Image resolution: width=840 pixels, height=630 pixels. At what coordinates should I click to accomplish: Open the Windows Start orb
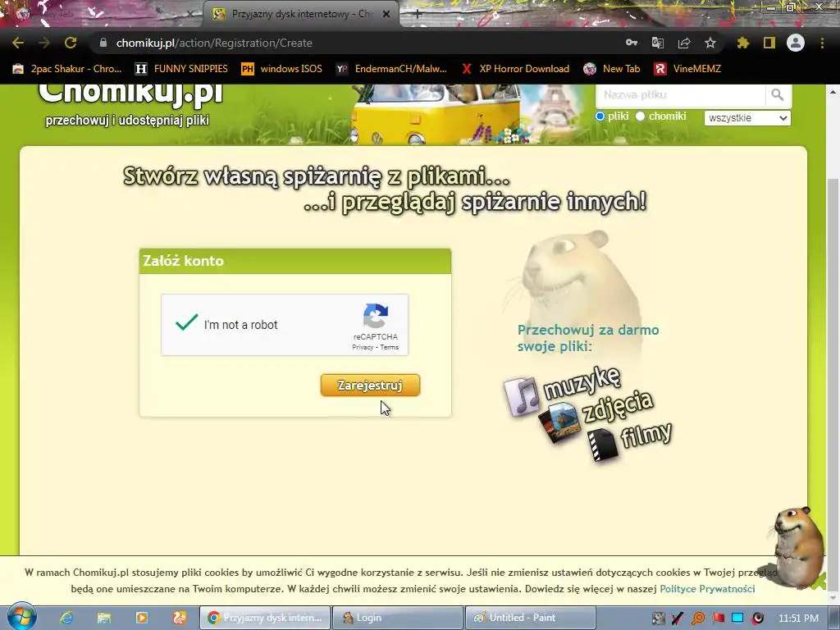(x=21, y=617)
